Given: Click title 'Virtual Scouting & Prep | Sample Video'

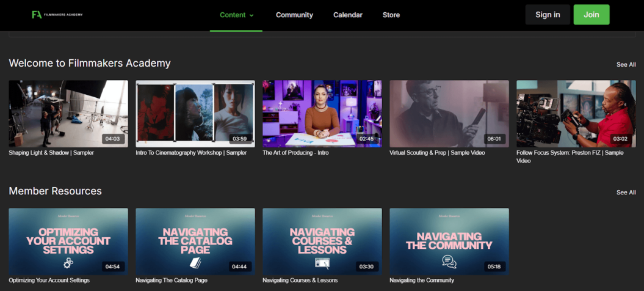Looking at the screenshot, I should (437, 153).
